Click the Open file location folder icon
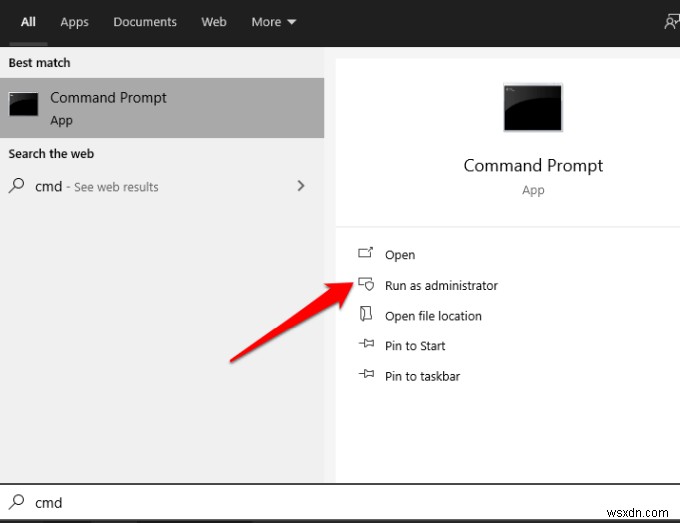This screenshot has width=680, height=523. (365, 315)
